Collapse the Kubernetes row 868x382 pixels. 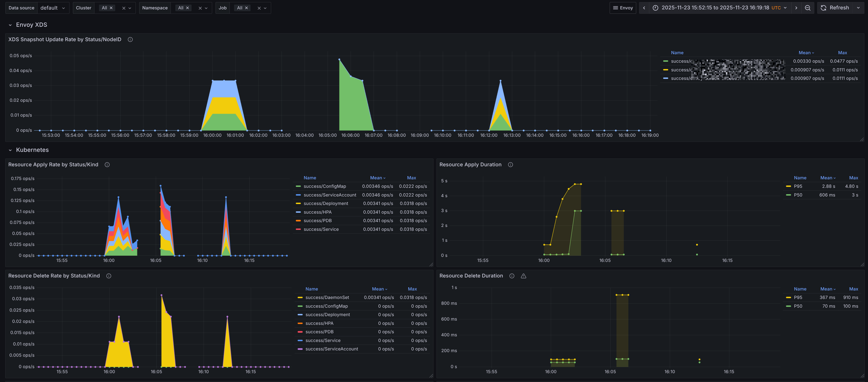[x=10, y=150]
